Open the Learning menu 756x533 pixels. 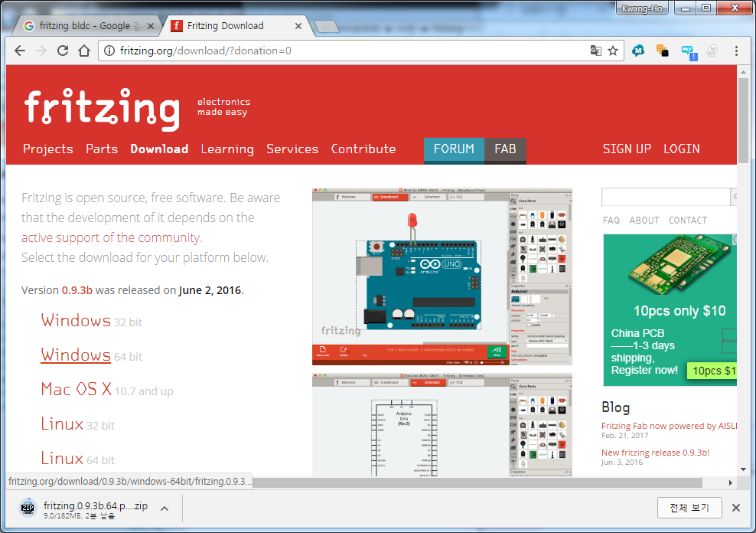(227, 149)
